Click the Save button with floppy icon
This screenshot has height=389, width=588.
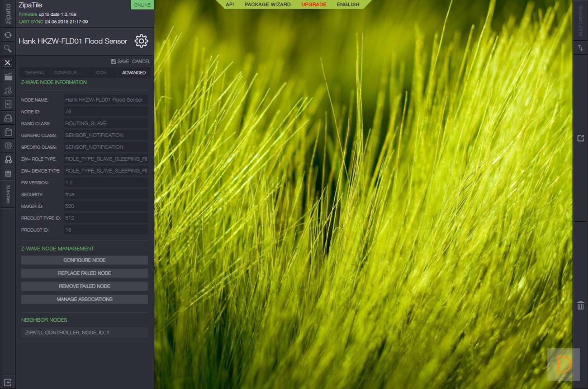[120, 61]
